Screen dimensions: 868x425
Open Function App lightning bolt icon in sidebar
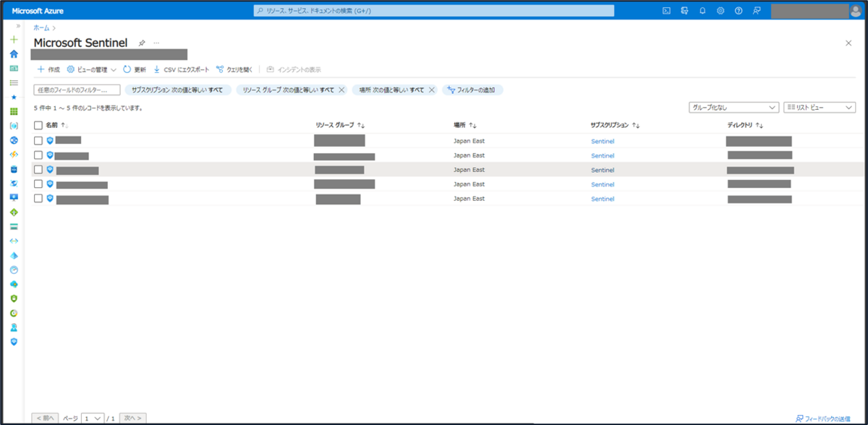14,155
